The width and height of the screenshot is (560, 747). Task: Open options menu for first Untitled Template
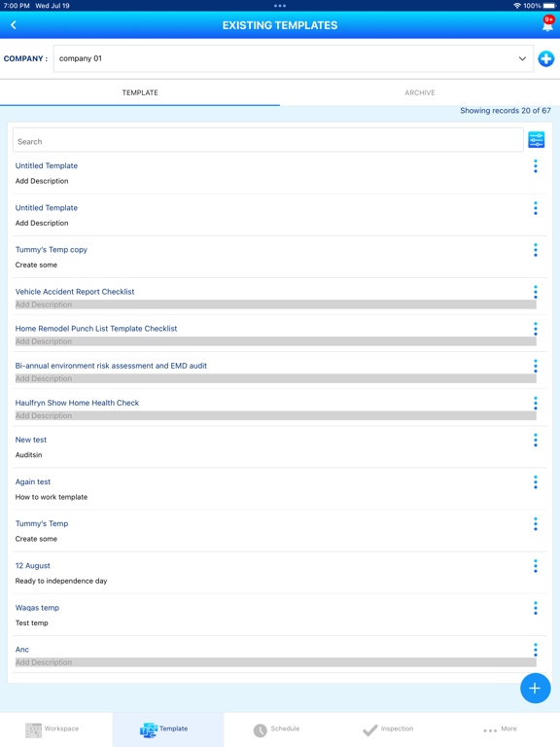tap(536, 166)
